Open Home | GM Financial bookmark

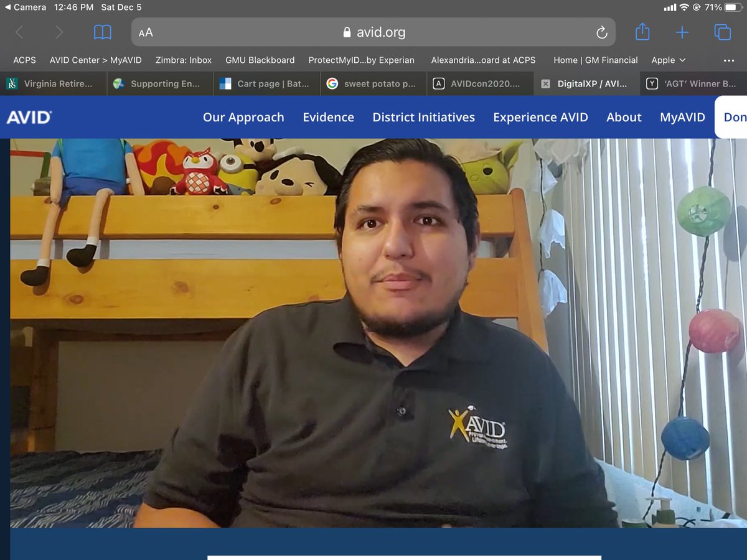tap(596, 60)
